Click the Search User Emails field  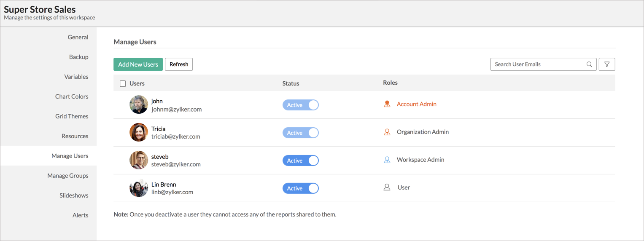pyautogui.click(x=538, y=64)
